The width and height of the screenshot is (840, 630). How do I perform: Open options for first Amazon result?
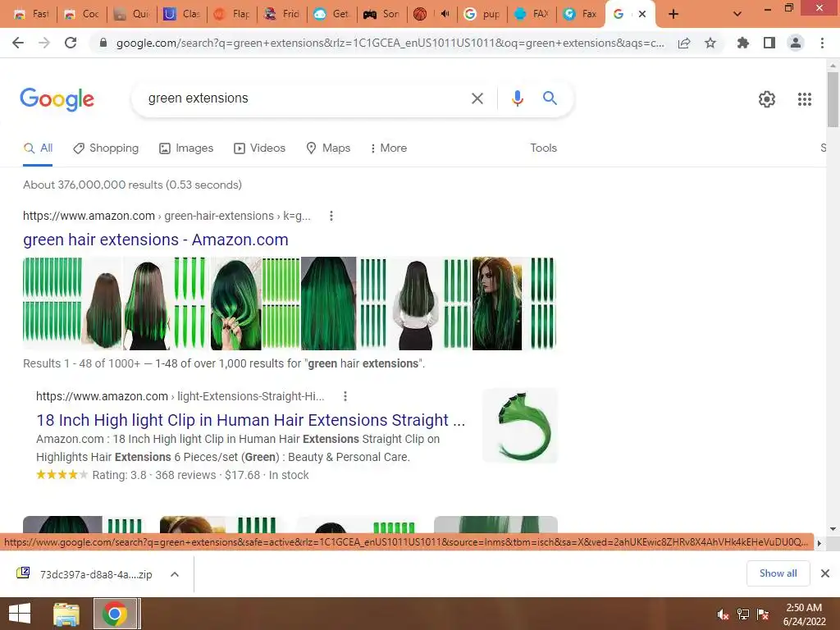(x=331, y=216)
